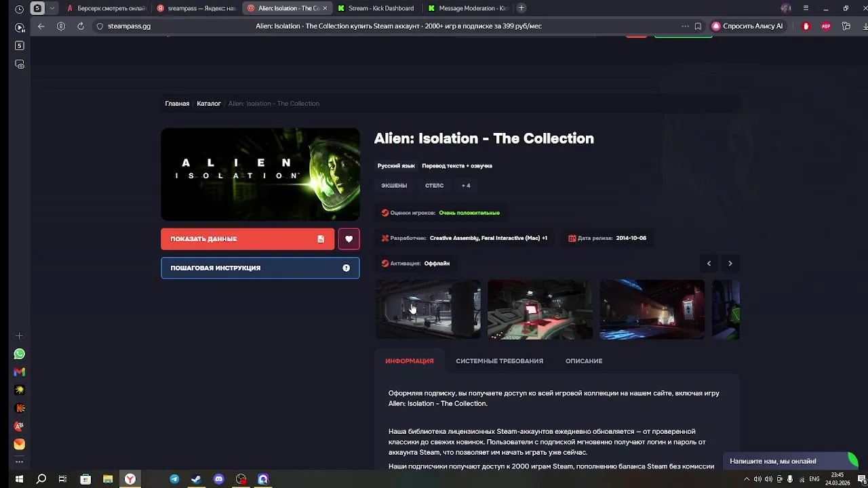Image resolution: width=868 pixels, height=488 pixels.
Task: Add game to favorites heart
Action: [x=349, y=239]
